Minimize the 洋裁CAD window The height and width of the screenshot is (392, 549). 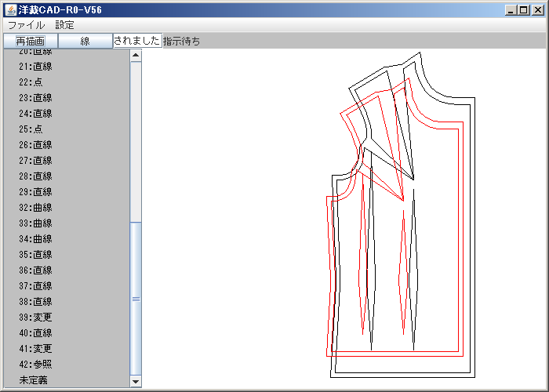511,10
